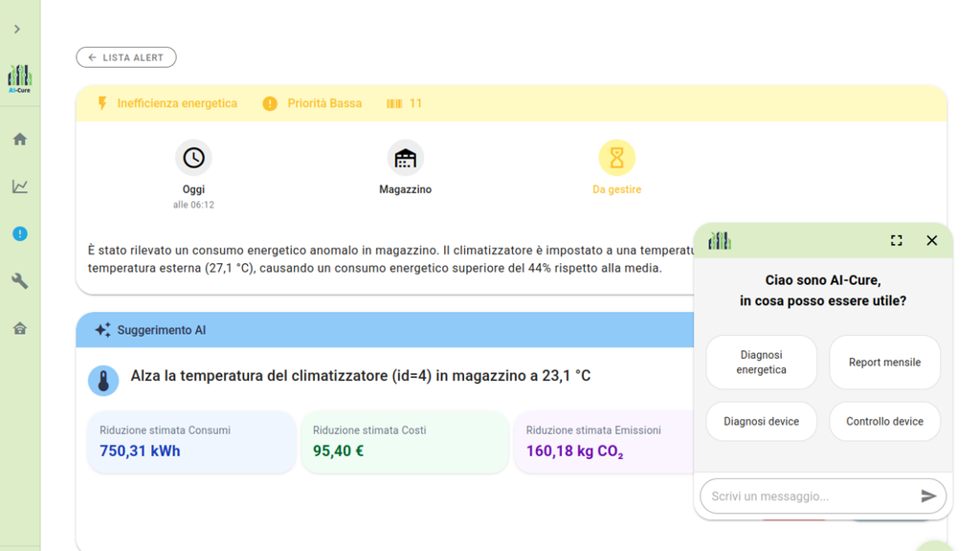Click the Da gestire hourglass status icon
The height and width of the screenshot is (551, 980).
pyautogui.click(x=616, y=158)
